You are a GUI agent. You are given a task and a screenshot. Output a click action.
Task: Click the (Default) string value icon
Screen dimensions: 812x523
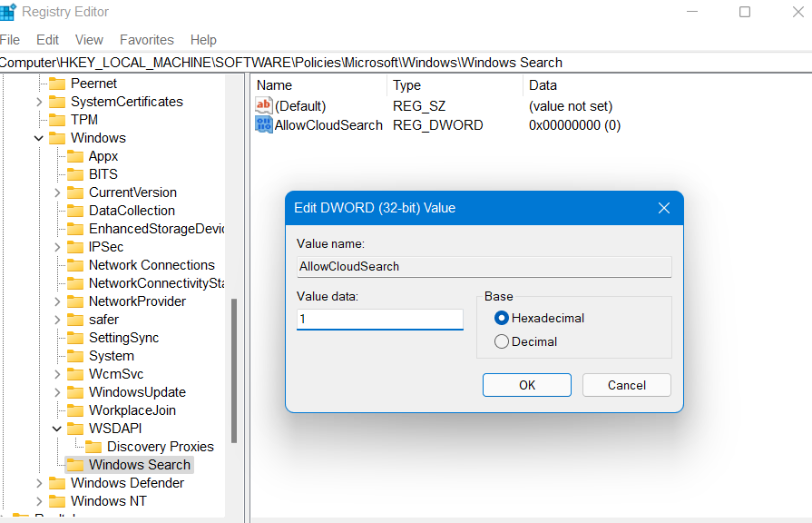[x=264, y=106]
